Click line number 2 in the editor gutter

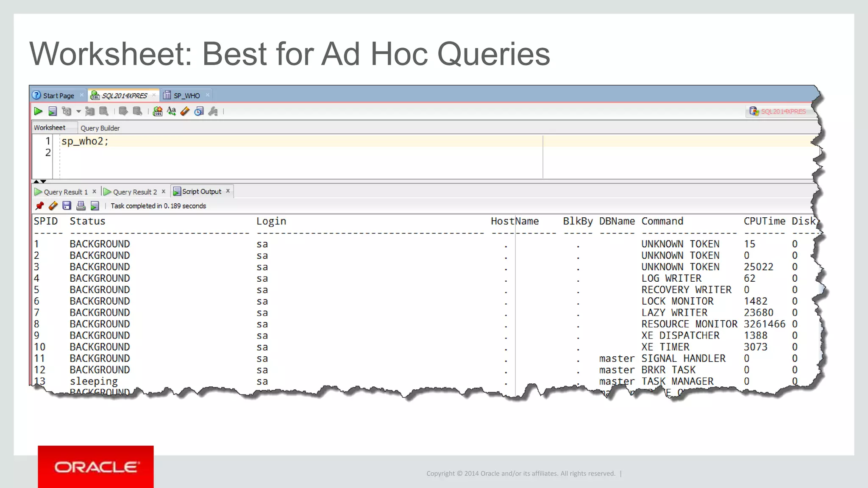click(x=48, y=152)
